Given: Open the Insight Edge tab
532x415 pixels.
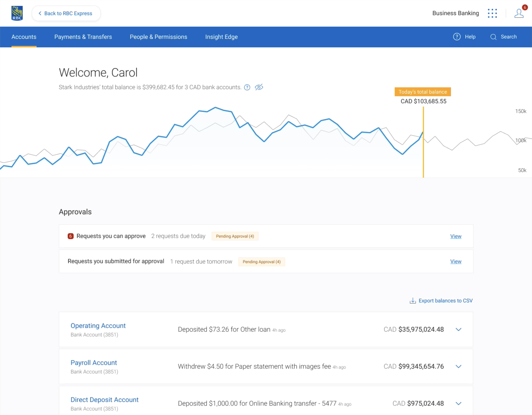Looking at the screenshot, I should click(x=221, y=37).
